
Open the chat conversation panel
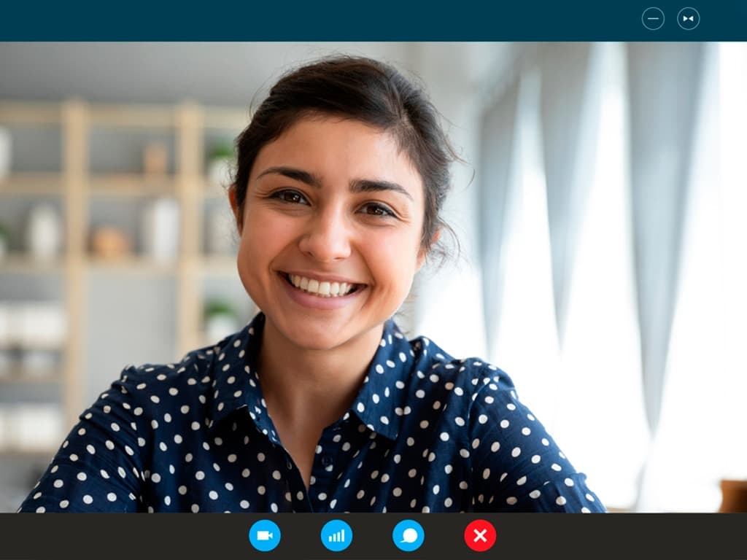tap(409, 536)
